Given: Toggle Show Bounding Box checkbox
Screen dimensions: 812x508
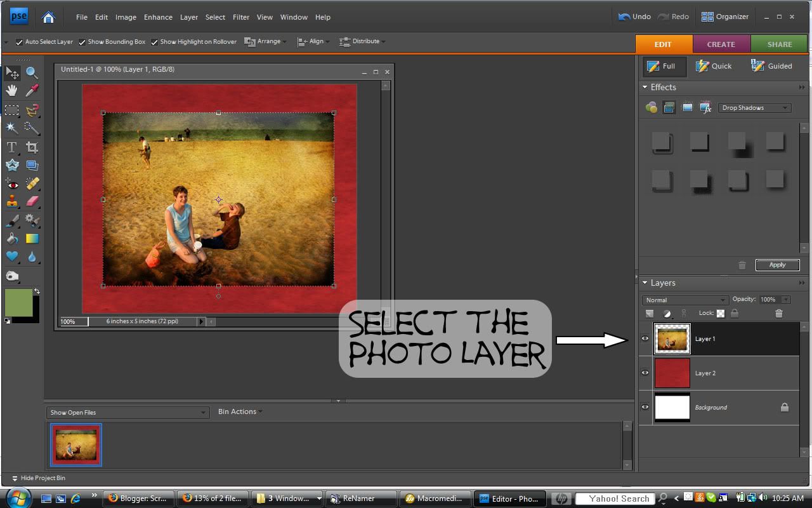Looking at the screenshot, I should 82,42.
